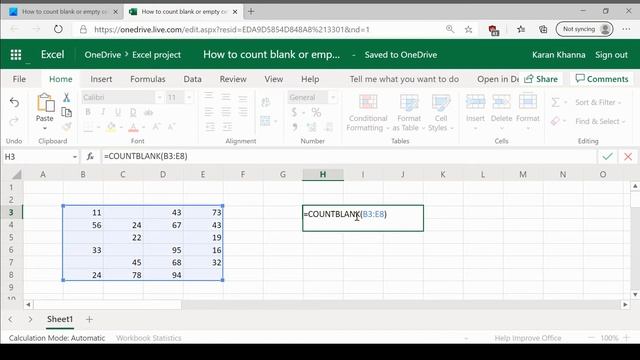This screenshot has height=360, width=640.
Task: Expand the Paste options arrow
Action: (45, 129)
